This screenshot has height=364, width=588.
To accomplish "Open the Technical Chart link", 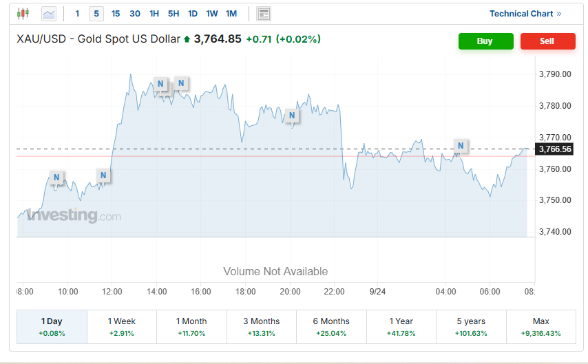I will (525, 14).
